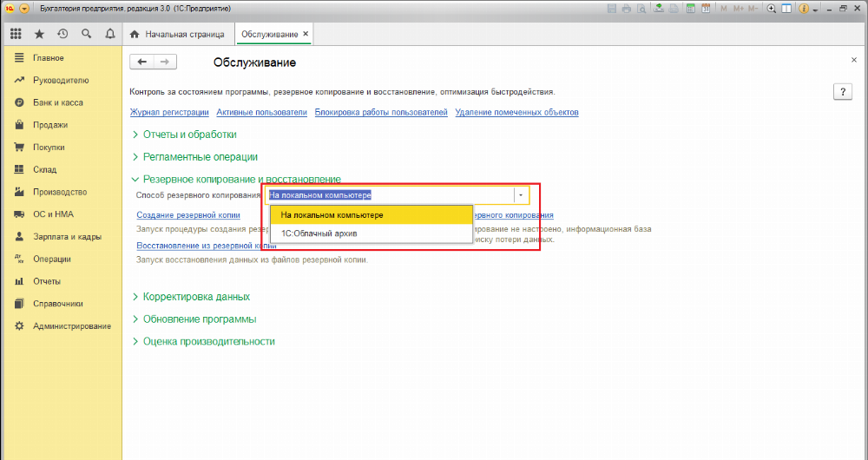Screen dimensions: 868x460
Task: Open the sections grid menu icon
Action: coord(16,35)
